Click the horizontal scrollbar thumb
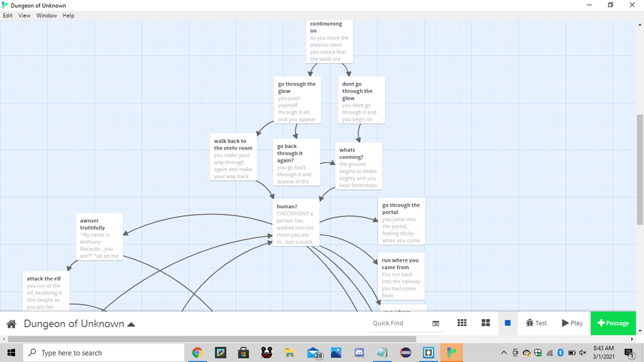 tap(212, 339)
